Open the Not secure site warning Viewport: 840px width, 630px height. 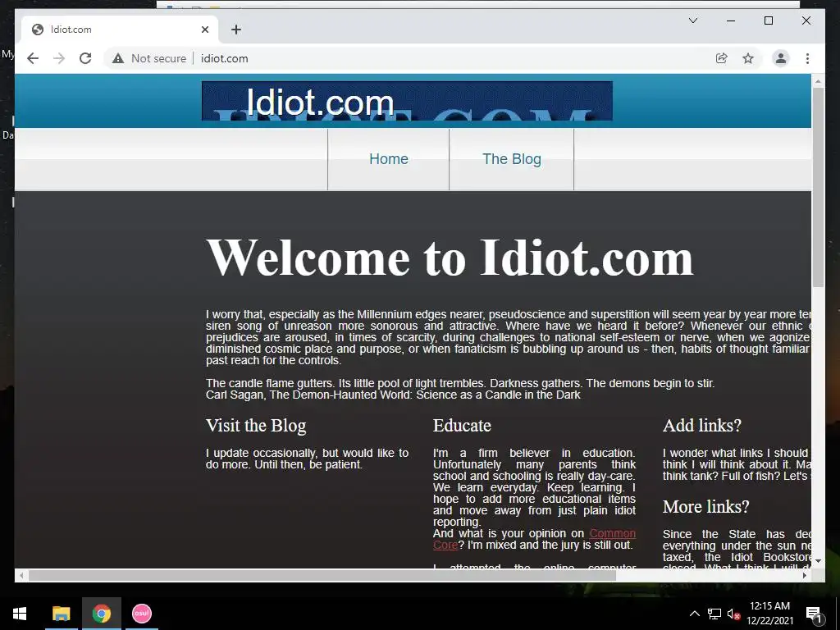coord(149,58)
